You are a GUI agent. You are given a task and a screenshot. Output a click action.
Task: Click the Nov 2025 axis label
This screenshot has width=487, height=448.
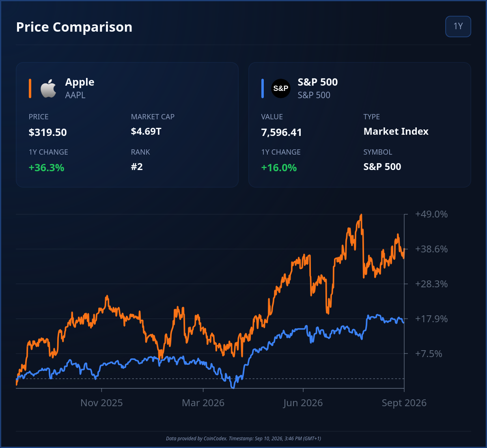101,403
